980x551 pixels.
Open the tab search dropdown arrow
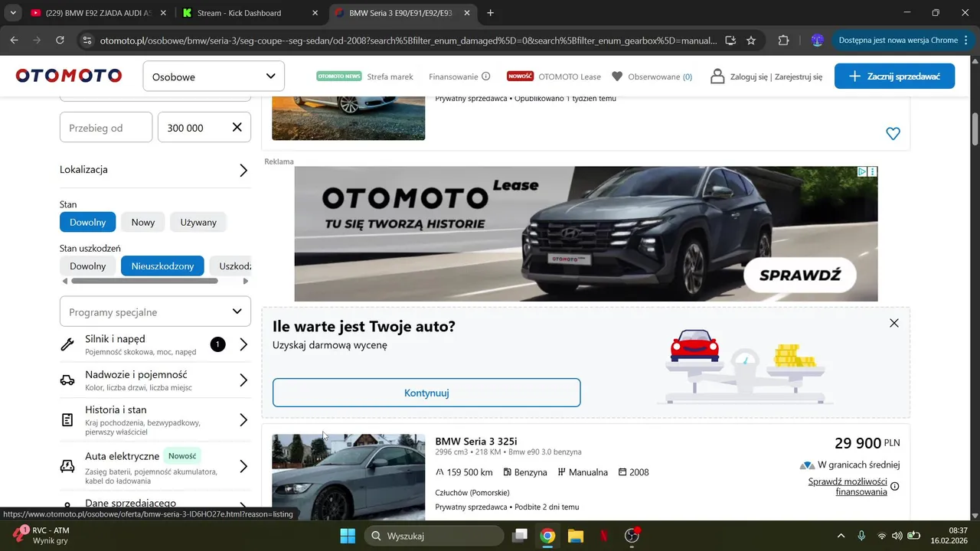12,13
